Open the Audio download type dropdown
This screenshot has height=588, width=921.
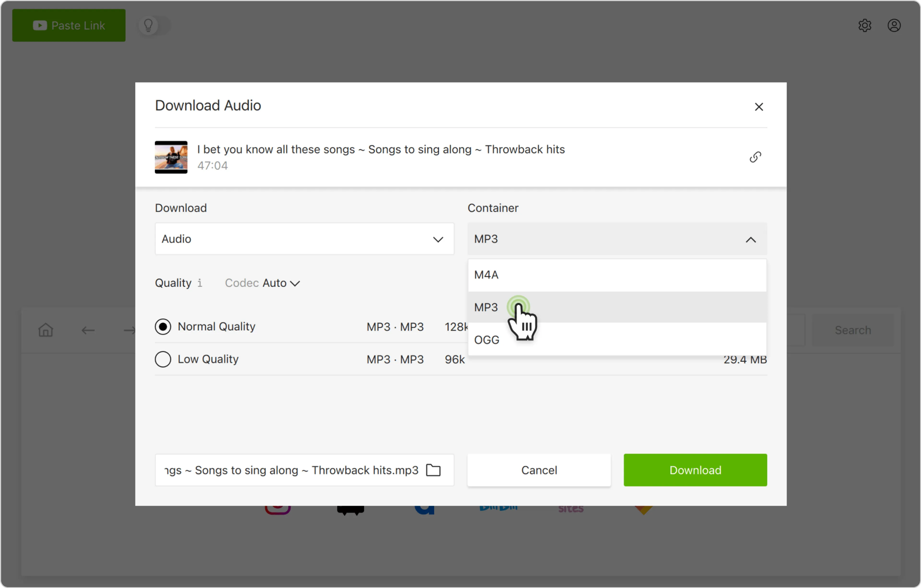(304, 239)
